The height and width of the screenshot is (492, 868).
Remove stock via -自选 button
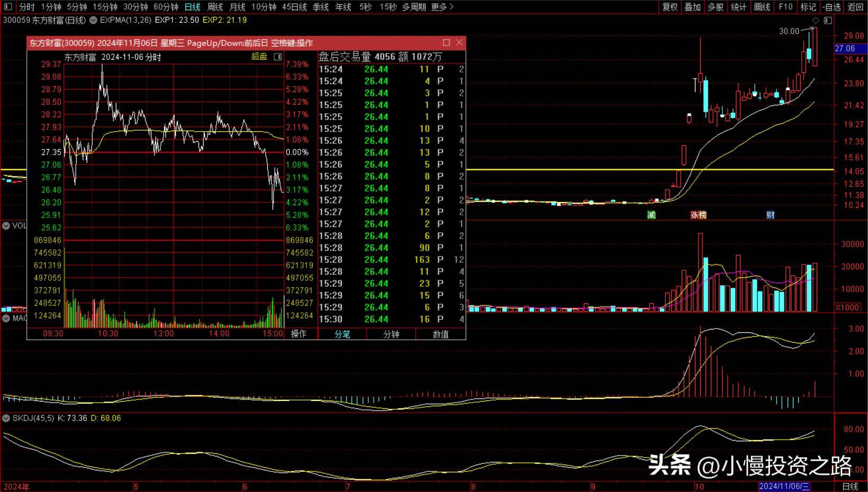pos(832,7)
